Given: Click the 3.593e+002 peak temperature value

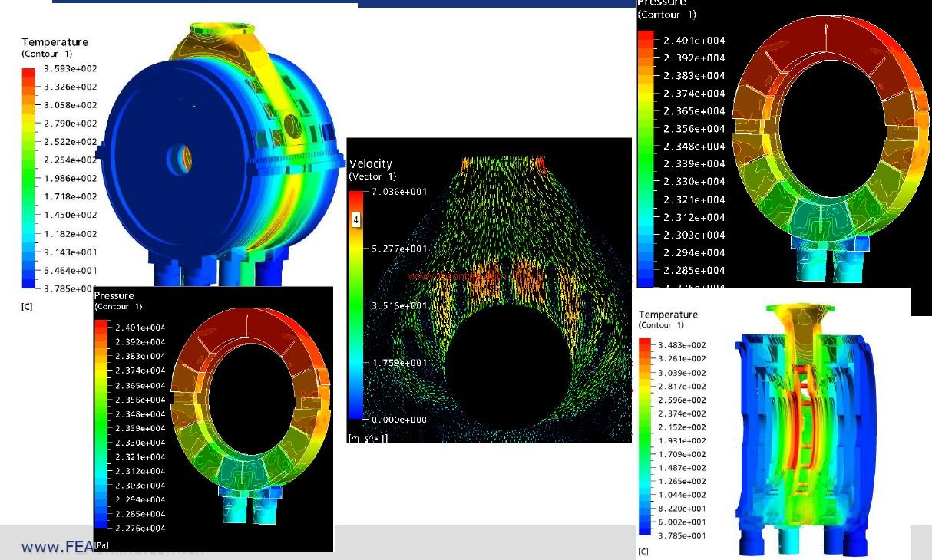Looking at the screenshot, I should coord(72,68).
